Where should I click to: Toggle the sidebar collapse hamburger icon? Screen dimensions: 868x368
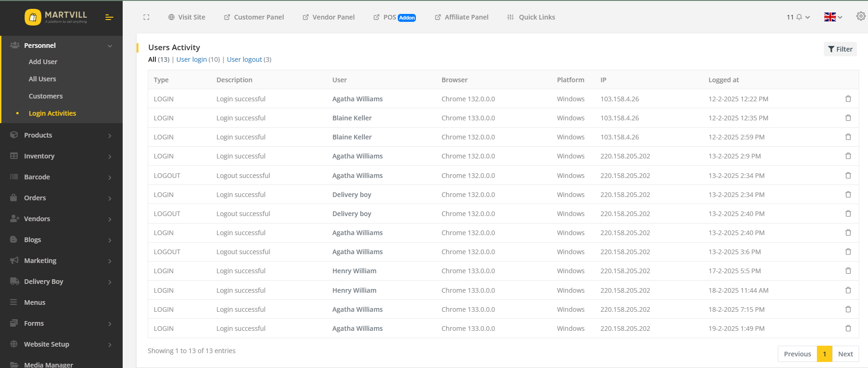click(109, 17)
